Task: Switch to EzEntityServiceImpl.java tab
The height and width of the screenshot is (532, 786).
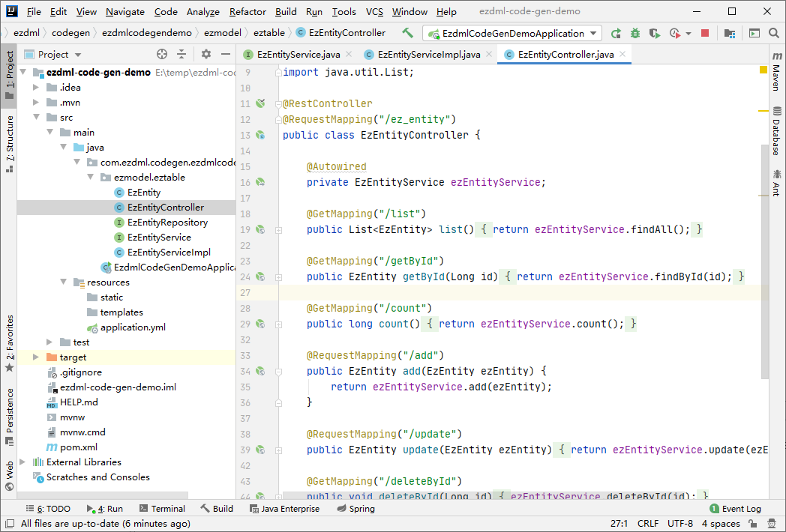Action: click(x=428, y=55)
